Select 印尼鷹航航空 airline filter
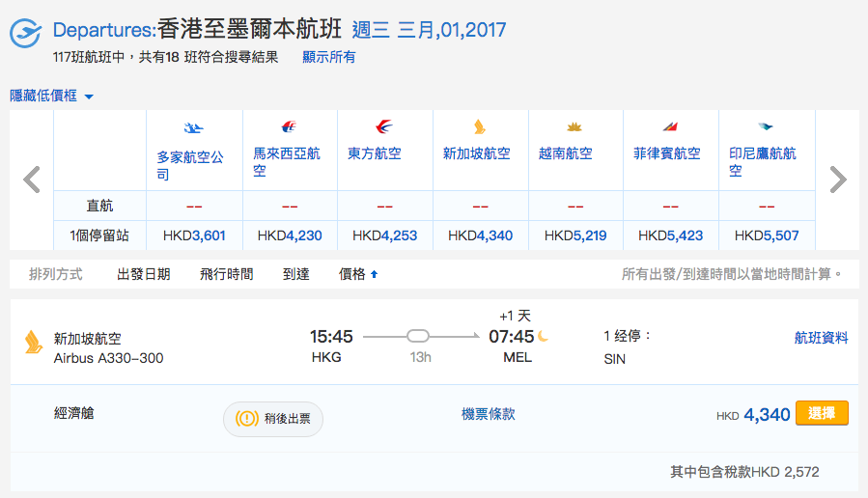Screen dimensions: 868x498 pos(762,161)
